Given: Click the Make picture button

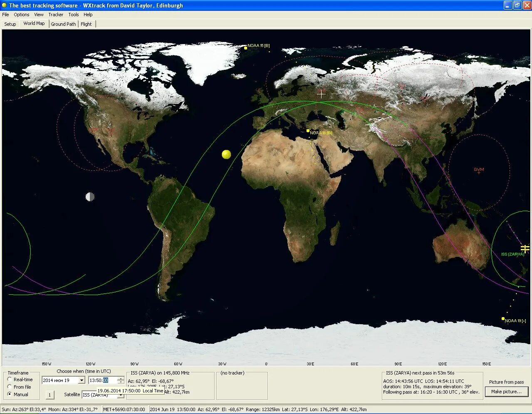Looking at the screenshot, I should (x=506, y=392).
